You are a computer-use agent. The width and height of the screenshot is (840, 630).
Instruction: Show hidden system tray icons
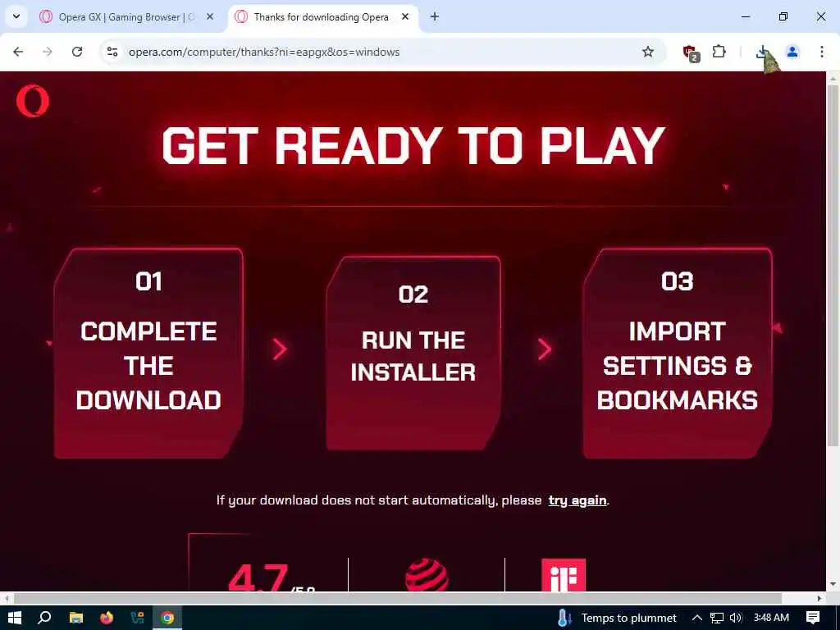pos(697,618)
